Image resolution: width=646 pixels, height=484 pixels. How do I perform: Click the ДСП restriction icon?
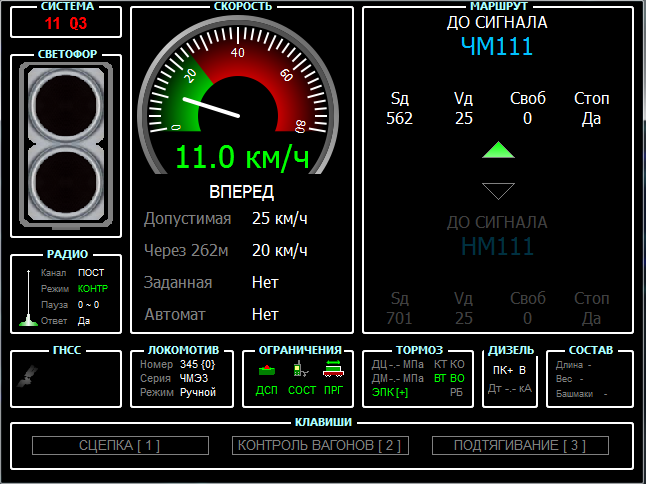(x=267, y=370)
